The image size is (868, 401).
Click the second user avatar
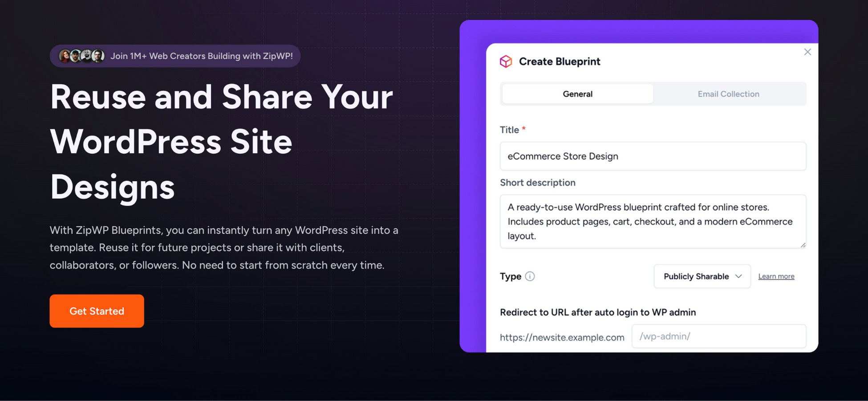click(x=76, y=56)
